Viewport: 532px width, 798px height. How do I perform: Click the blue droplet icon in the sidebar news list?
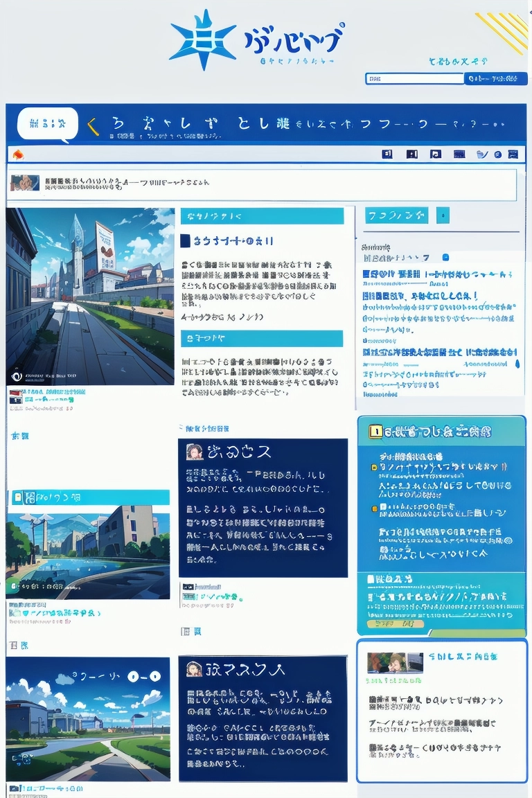point(517,364)
